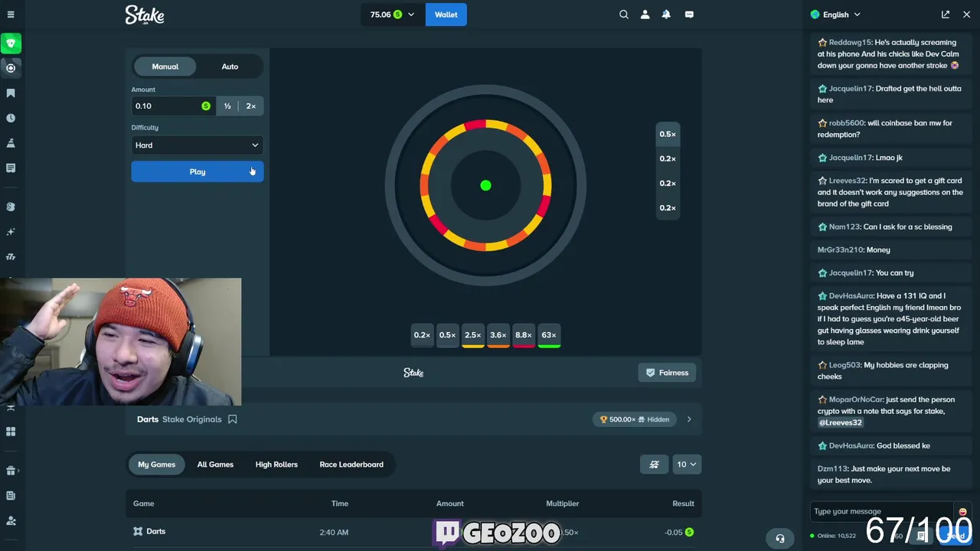Click username DevHasAura on the 131 IQ message
The width and height of the screenshot is (980, 551).
[x=851, y=296]
